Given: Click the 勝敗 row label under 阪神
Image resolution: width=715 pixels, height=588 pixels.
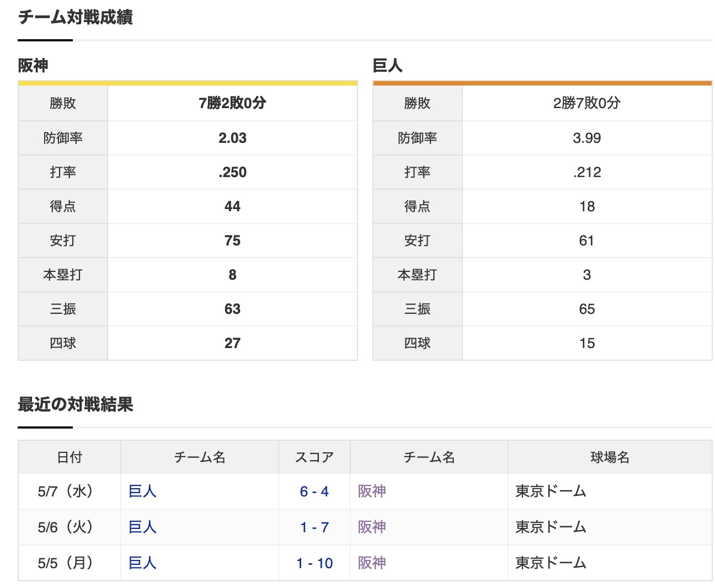Looking at the screenshot, I should coord(62,103).
